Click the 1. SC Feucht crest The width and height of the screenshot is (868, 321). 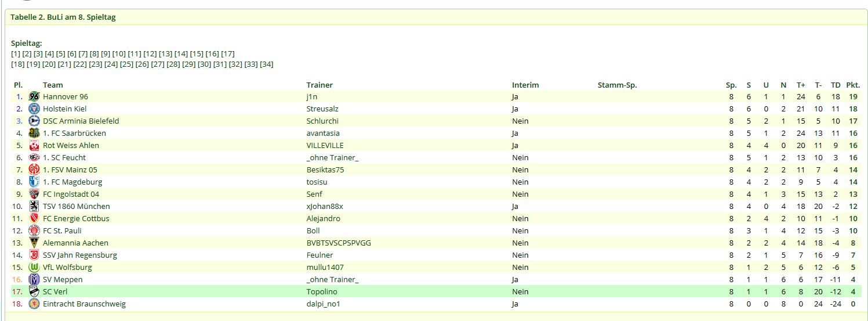pyautogui.click(x=34, y=157)
